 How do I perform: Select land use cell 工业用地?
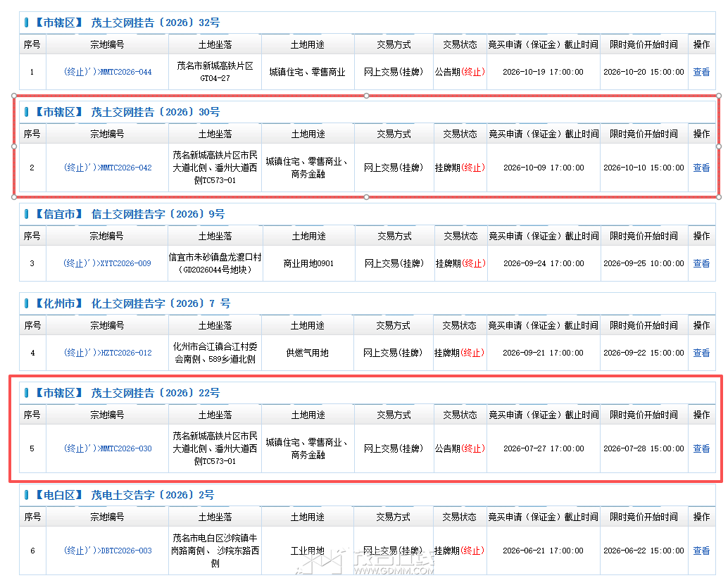pos(308,551)
